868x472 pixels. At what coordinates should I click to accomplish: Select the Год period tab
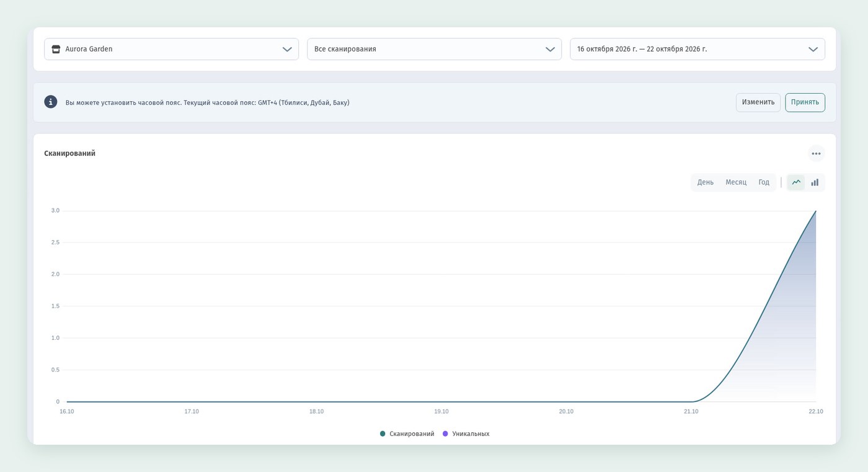[x=764, y=182]
